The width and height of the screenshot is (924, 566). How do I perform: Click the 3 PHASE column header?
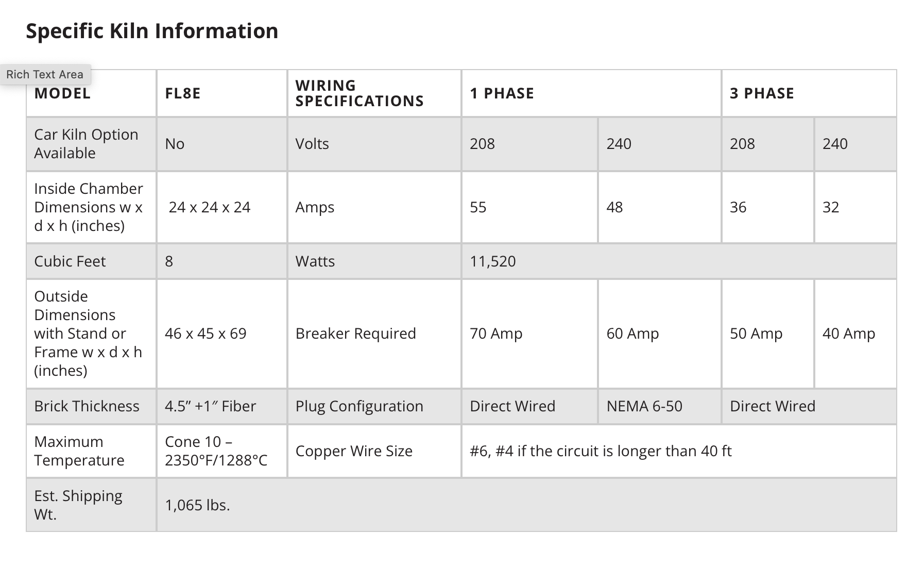tap(809, 93)
